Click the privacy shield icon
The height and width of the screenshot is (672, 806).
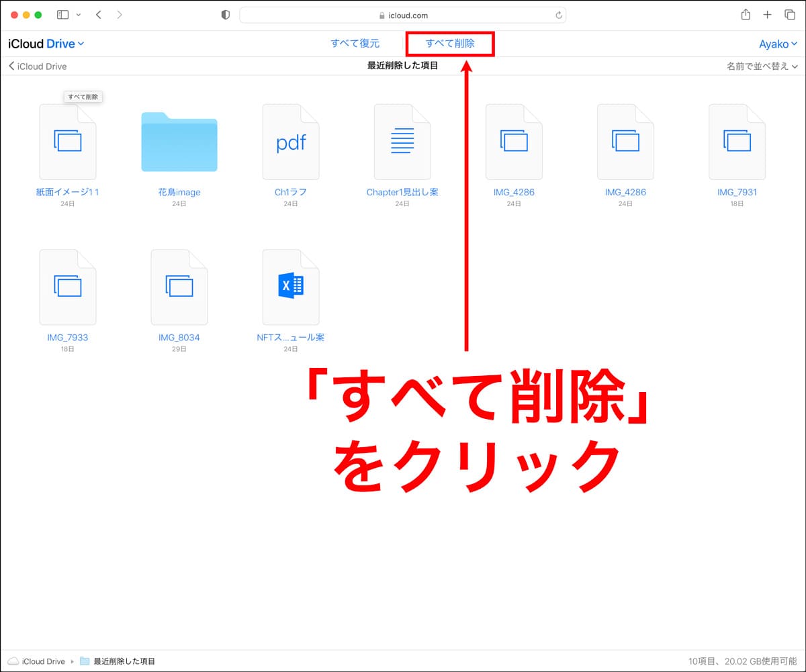coord(226,15)
